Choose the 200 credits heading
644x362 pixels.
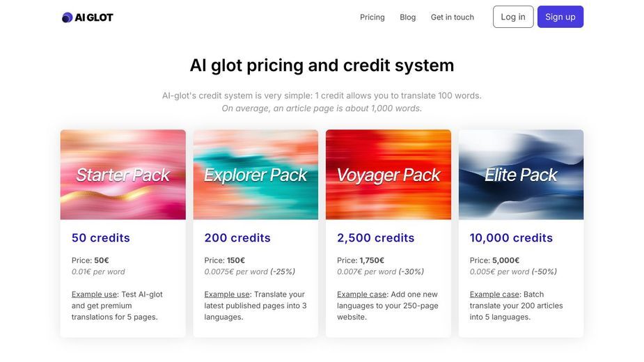point(237,238)
